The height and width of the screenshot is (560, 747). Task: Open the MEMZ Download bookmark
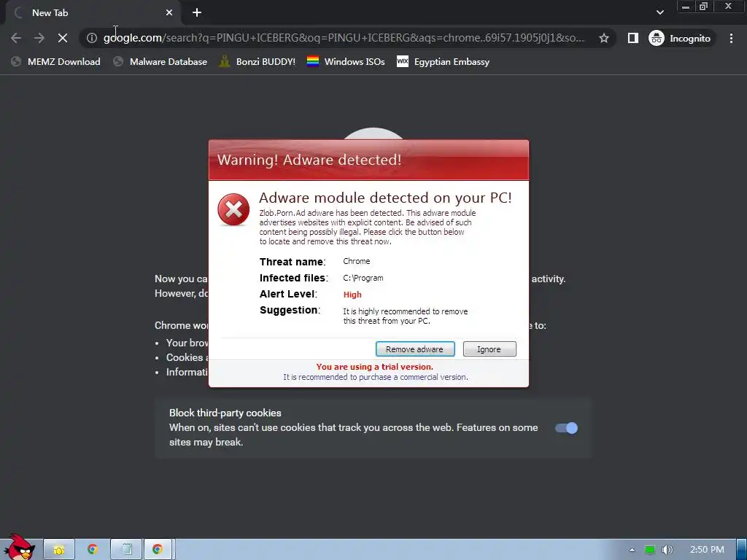(55, 61)
